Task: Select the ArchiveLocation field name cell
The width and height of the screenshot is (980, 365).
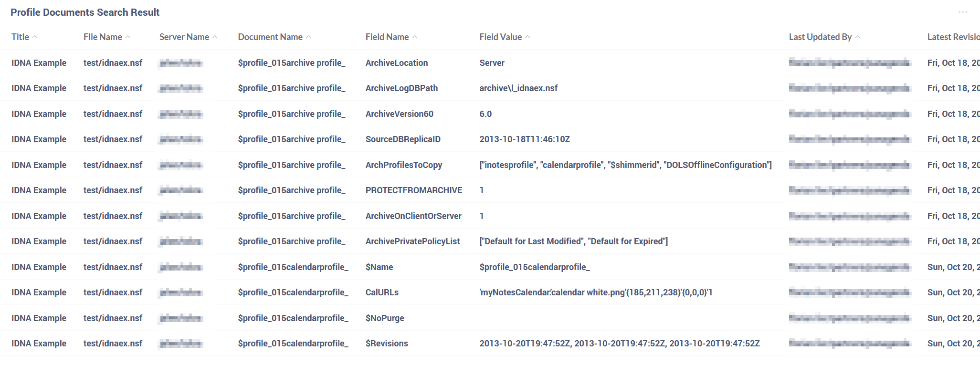Action: [397, 63]
